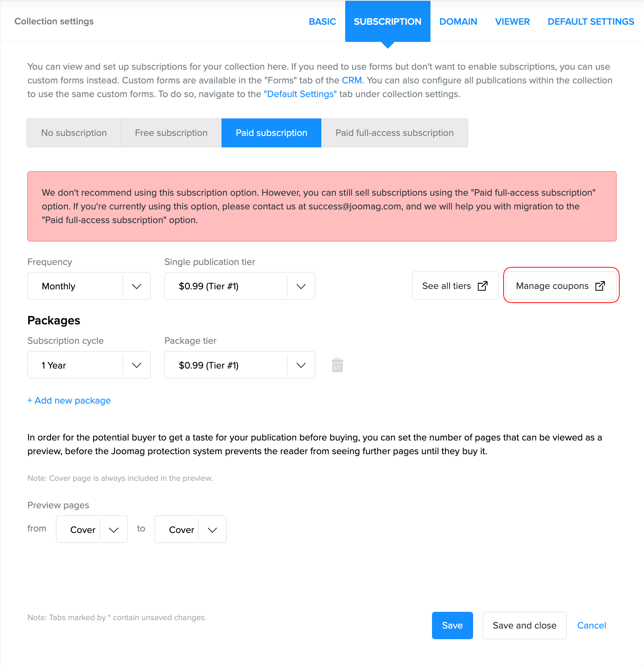Choose Paid full-access subscription option
Image resolution: width=644 pixels, height=667 pixels.
coord(394,133)
